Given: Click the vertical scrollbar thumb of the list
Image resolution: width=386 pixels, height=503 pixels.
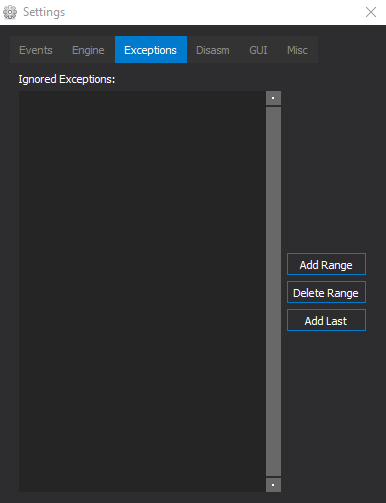Looking at the screenshot, I should (x=273, y=291).
